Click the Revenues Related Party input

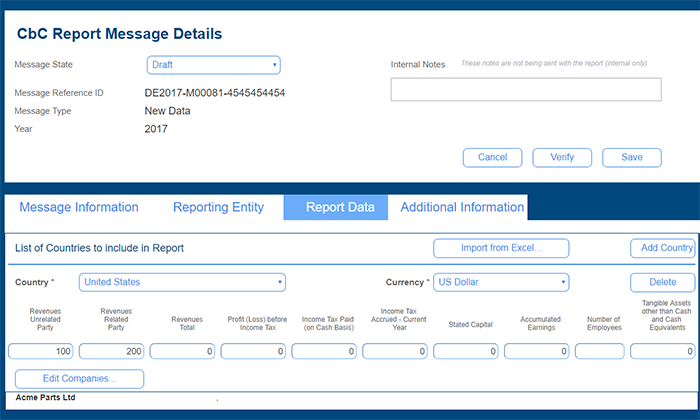(112, 351)
